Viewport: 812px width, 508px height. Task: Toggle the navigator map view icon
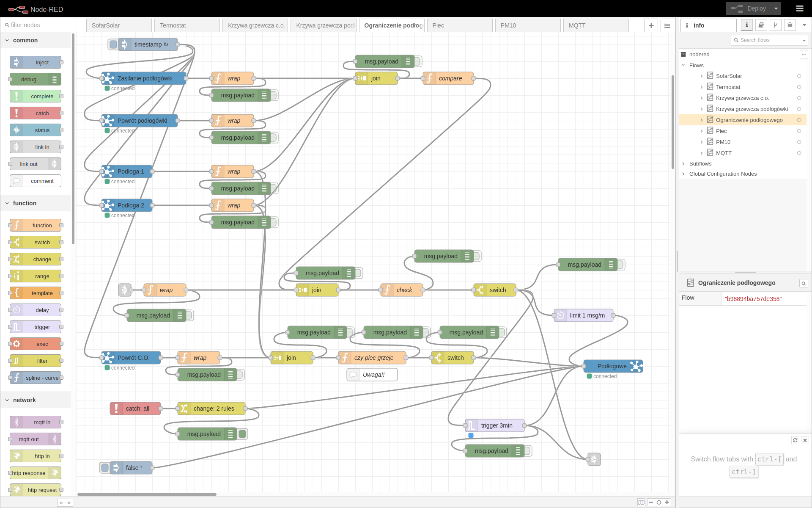pos(642,502)
